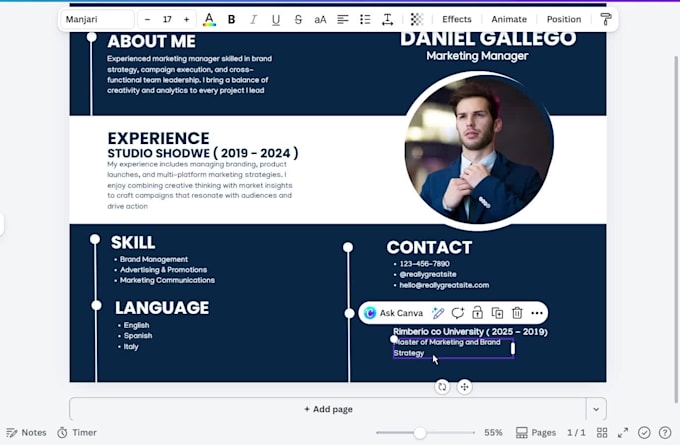Image resolution: width=680 pixels, height=445 pixels.
Task: Open the Pages view
Action: click(536, 432)
